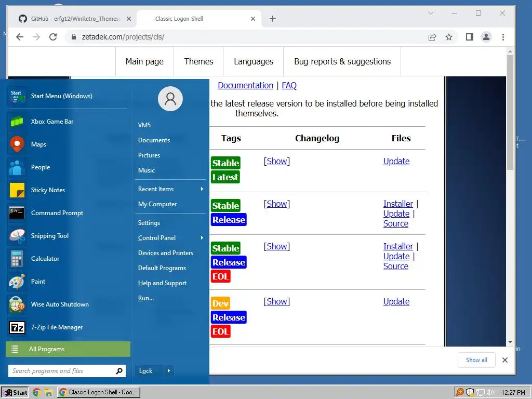Image resolution: width=532 pixels, height=399 pixels.
Task: Expand the Control Panel submenu
Action: click(170, 238)
